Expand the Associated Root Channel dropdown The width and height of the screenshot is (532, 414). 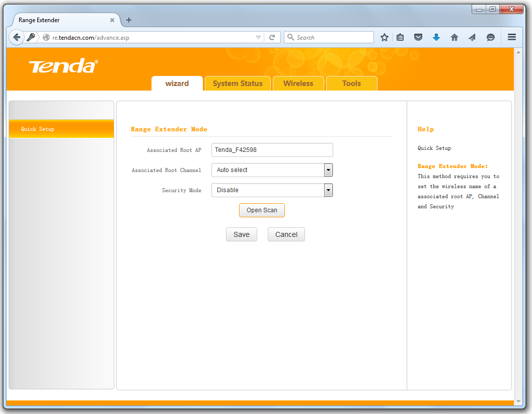[x=328, y=170]
